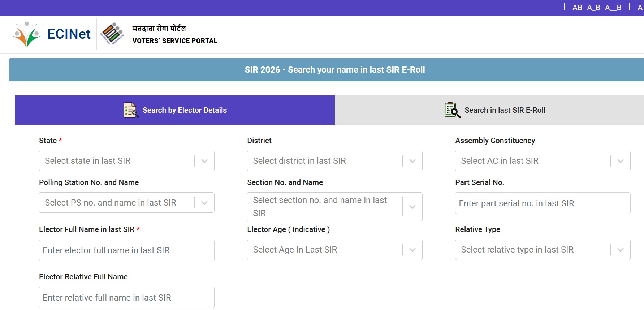Expand State list via its chevron arrow
The width and height of the screenshot is (644, 310).
204,161
